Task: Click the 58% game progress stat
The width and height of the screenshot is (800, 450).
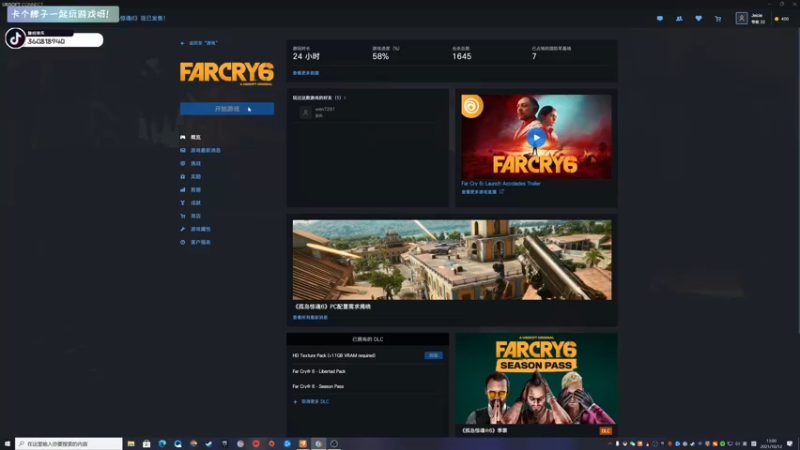Action: click(381, 57)
